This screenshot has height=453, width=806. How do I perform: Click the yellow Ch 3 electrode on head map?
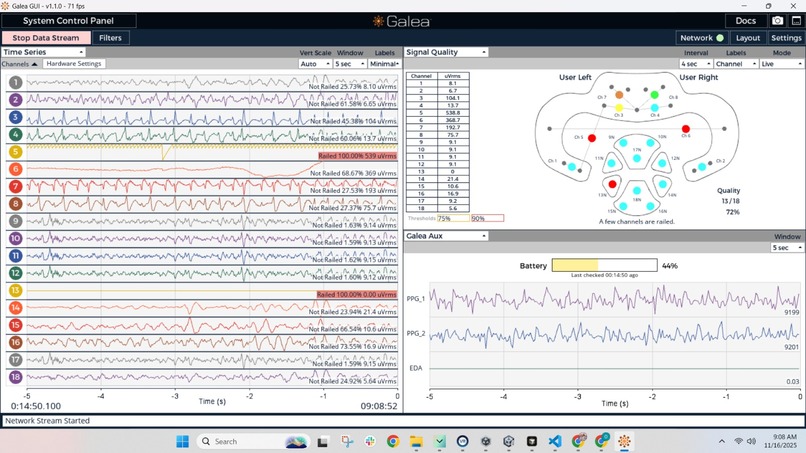[619, 108]
